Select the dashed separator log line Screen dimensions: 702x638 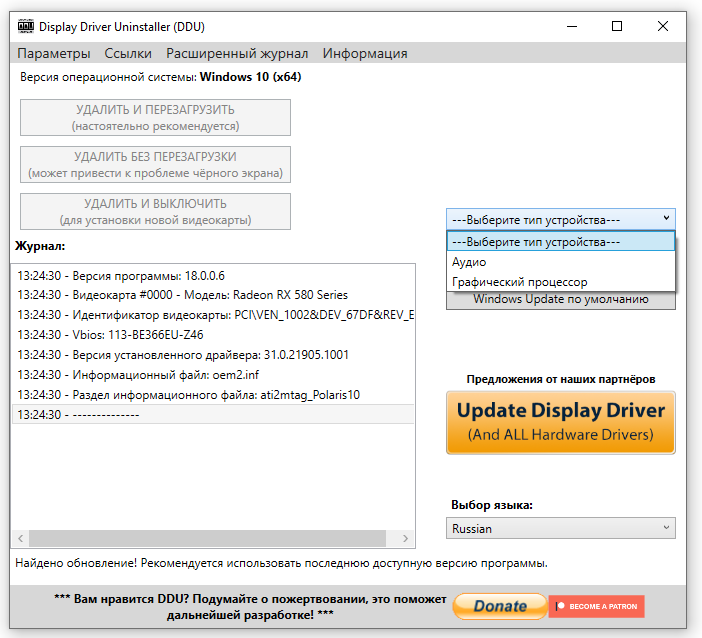tap(213, 415)
